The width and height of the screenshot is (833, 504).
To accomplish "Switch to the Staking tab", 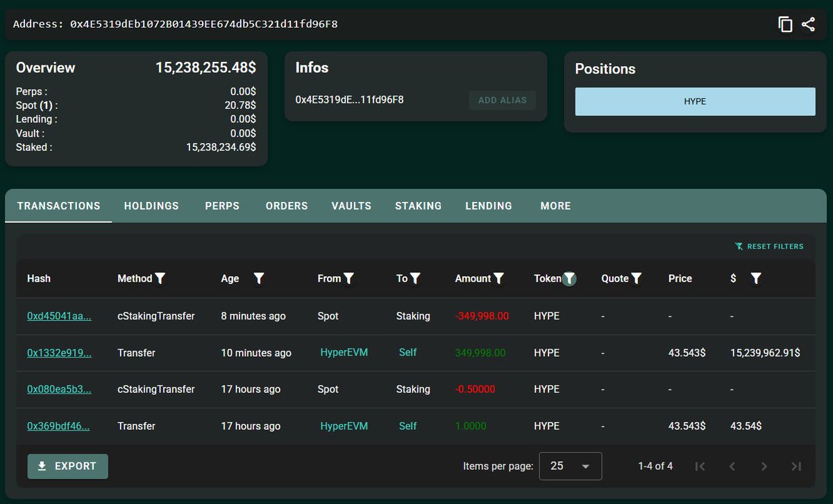I will [x=419, y=206].
